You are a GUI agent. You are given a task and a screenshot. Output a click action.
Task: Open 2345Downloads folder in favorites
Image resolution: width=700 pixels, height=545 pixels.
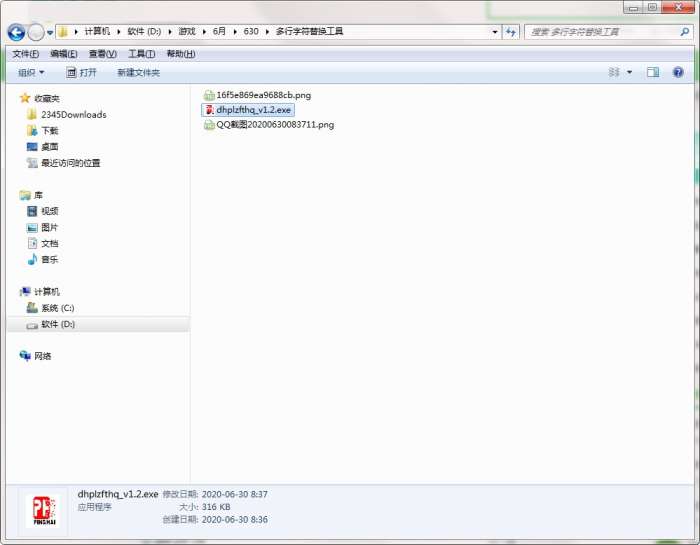click(73, 115)
